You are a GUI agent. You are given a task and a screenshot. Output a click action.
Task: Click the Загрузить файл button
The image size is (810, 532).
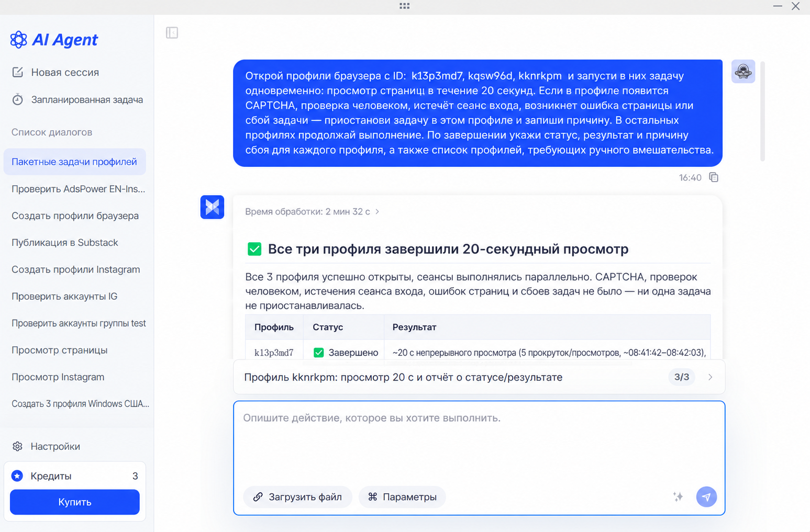pos(297,497)
